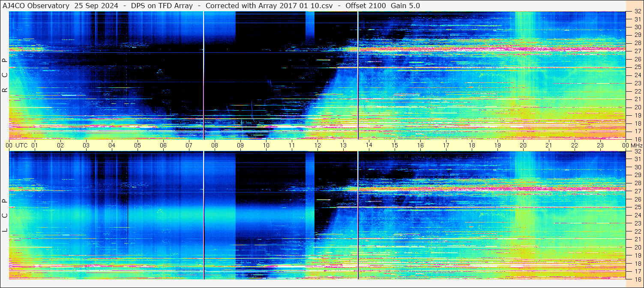Click the Gain 5.0 text in the header
Screen dimensions: 644x288
pyautogui.click(x=405, y=6)
